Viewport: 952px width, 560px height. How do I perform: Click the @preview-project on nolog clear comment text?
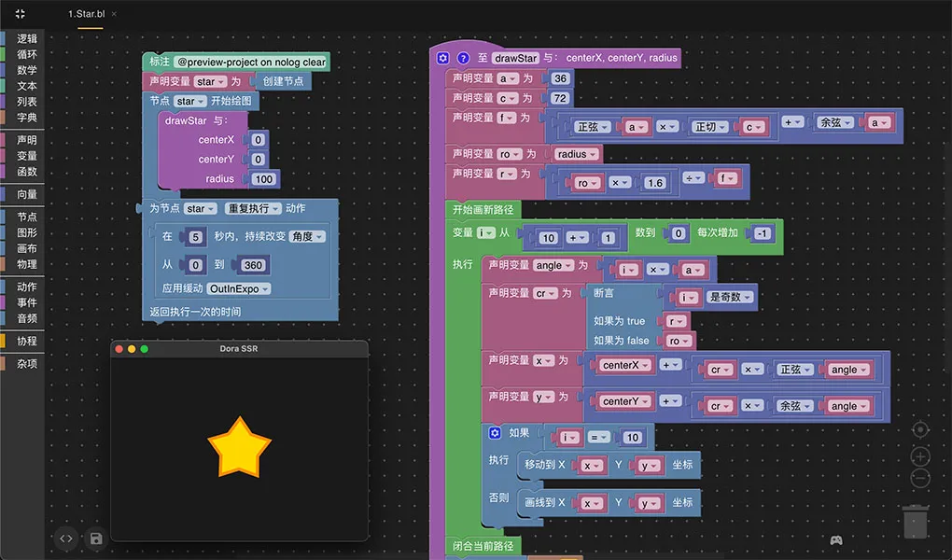point(252,62)
